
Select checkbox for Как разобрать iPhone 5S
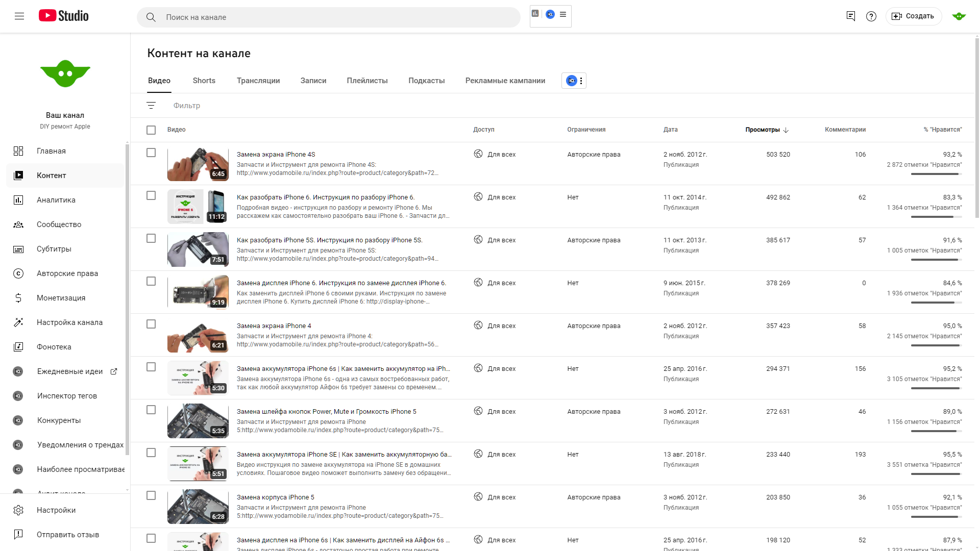[x=151, y=238]
